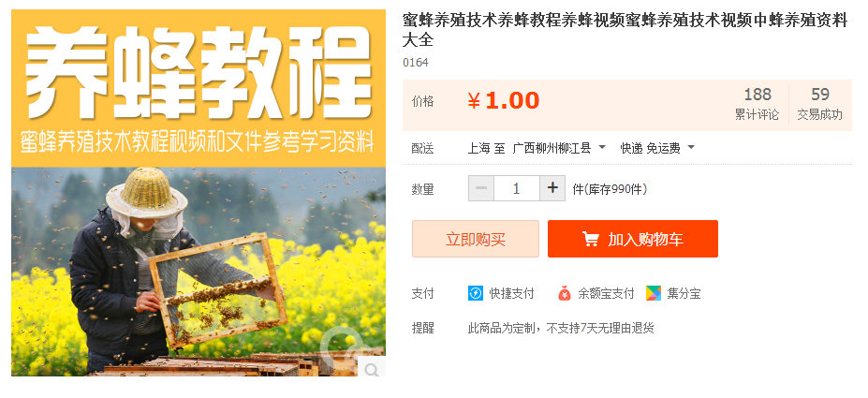Click the 余额宝支付 payment text

[x=606, y=294]
